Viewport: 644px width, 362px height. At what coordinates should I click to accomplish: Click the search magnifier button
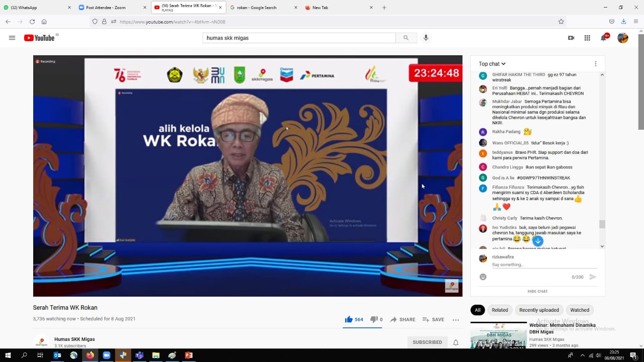[x=406, y=38]
